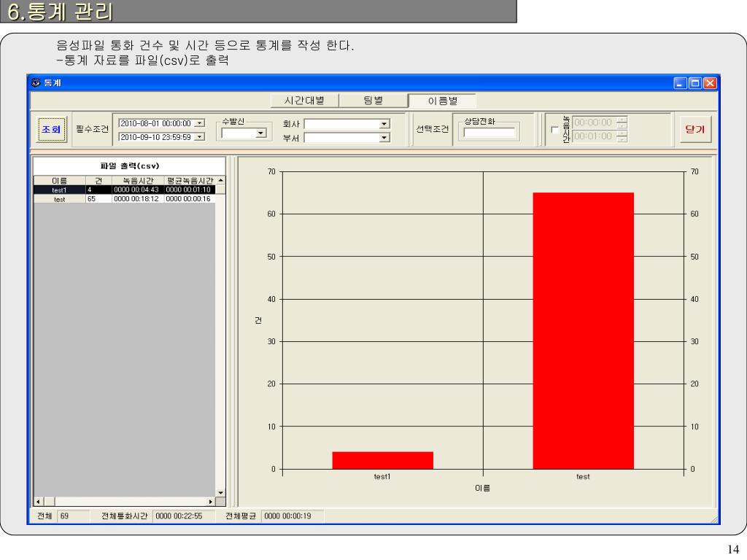Open the 회사 company dropdown
The height and width of the screenshot is (560, 747).
click(x=384, y=124)
